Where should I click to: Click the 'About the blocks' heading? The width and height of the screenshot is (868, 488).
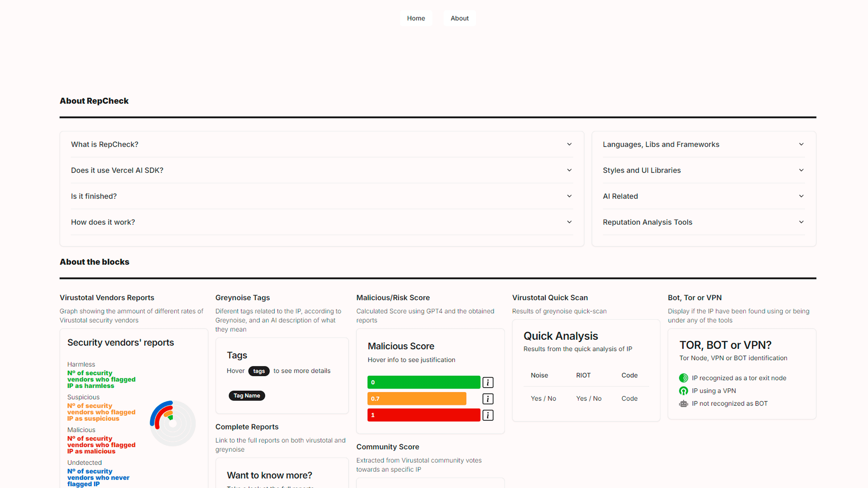94,262
